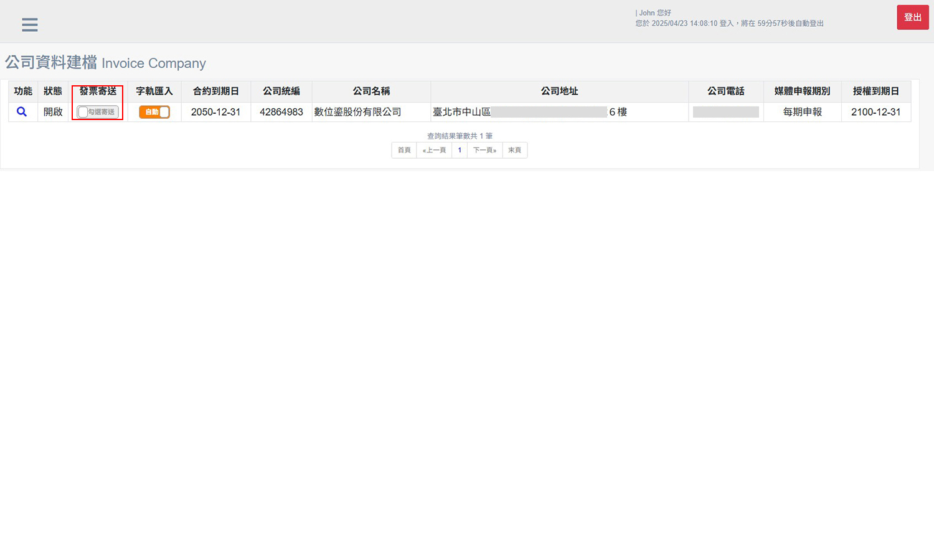This screenshot has width=934, height=560.
Task: Click the 合約到期日 column header
Action: (x=215, y=91)
